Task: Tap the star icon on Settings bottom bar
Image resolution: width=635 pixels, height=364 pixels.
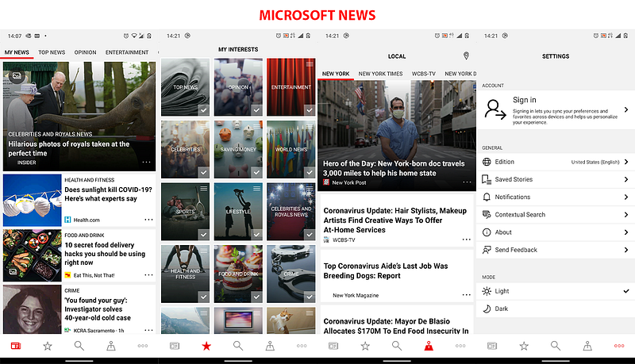Action: pos(524,346)
